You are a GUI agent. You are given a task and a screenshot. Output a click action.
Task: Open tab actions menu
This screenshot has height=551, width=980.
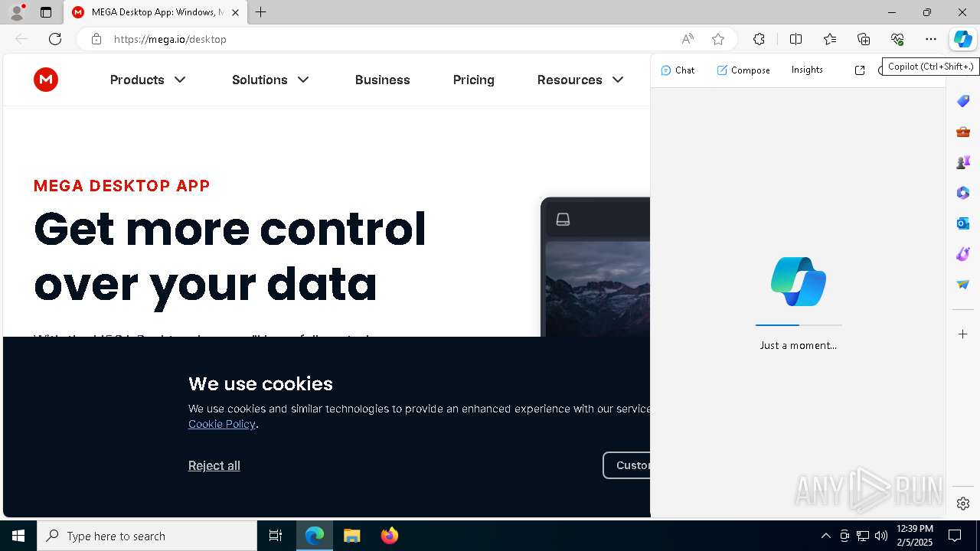[46, 12]
